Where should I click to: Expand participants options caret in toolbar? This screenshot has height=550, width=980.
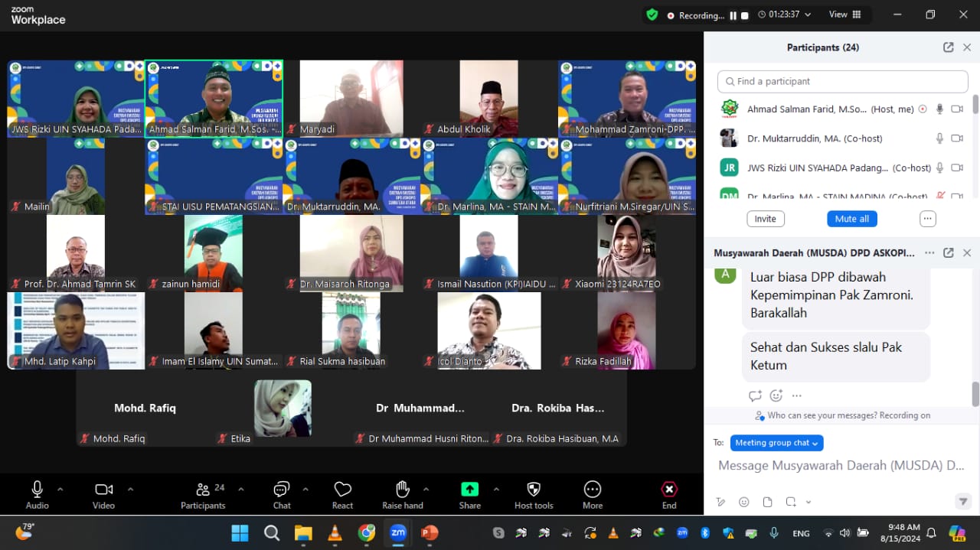coord(241,490)
